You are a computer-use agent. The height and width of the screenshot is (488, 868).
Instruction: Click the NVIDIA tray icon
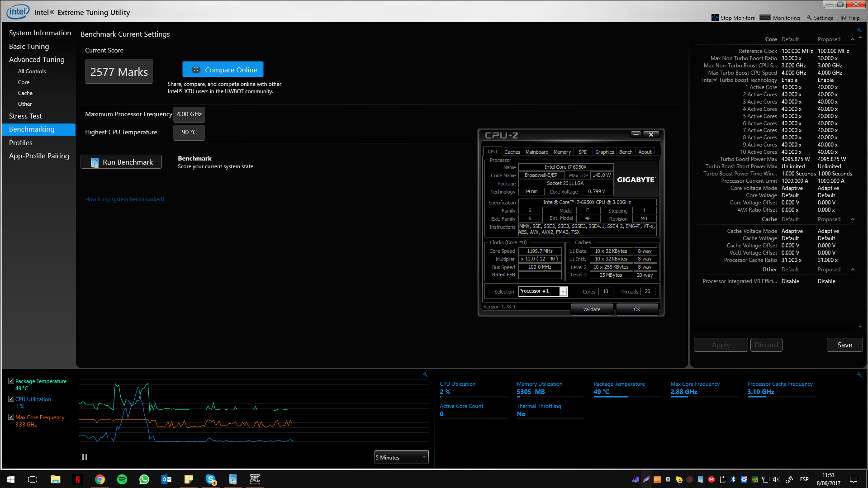tap(755, 479)
